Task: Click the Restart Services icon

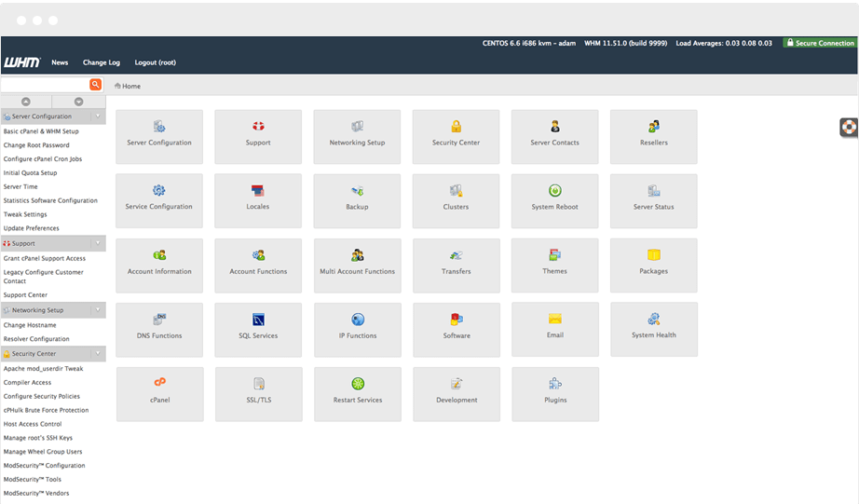Action: pos(358,384)
